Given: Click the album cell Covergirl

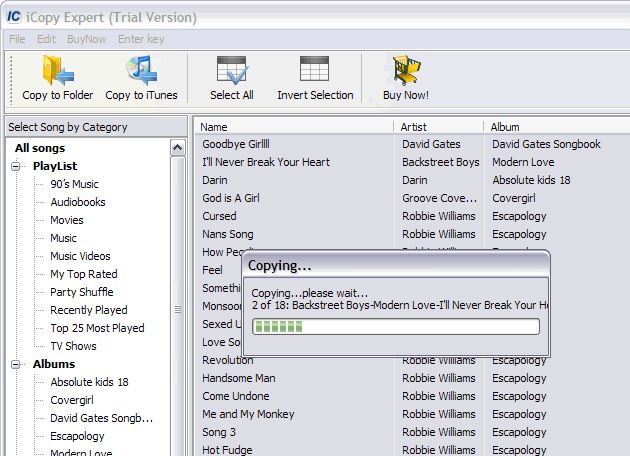Looking at the screenshot, I should tap(514, 198).
